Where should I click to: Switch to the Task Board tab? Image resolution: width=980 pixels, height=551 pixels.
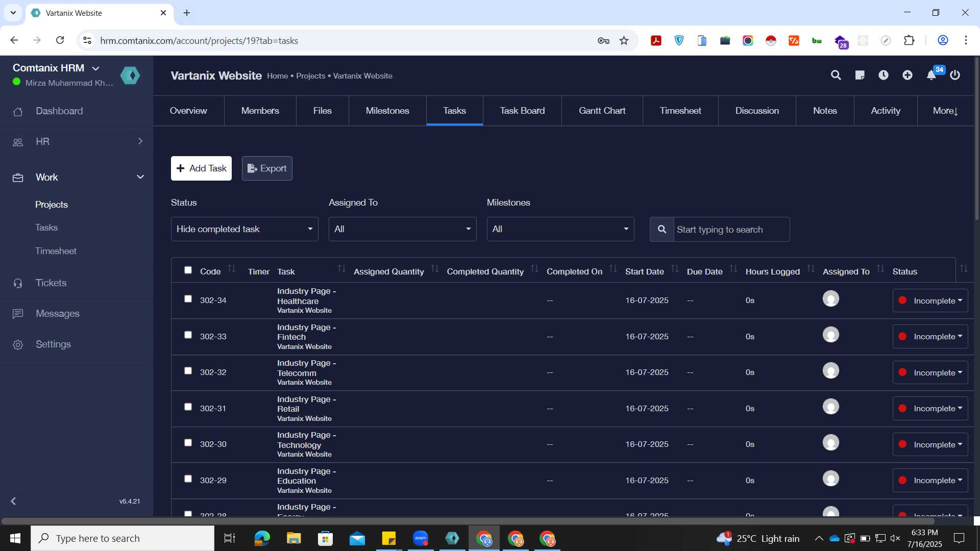(x=522, y=111)
